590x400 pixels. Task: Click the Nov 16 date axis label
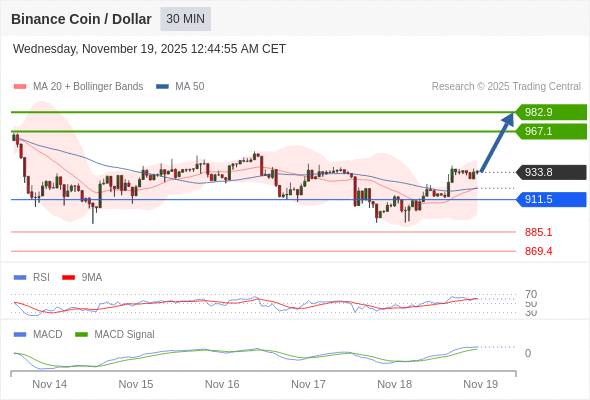click(x=222, y=384)
